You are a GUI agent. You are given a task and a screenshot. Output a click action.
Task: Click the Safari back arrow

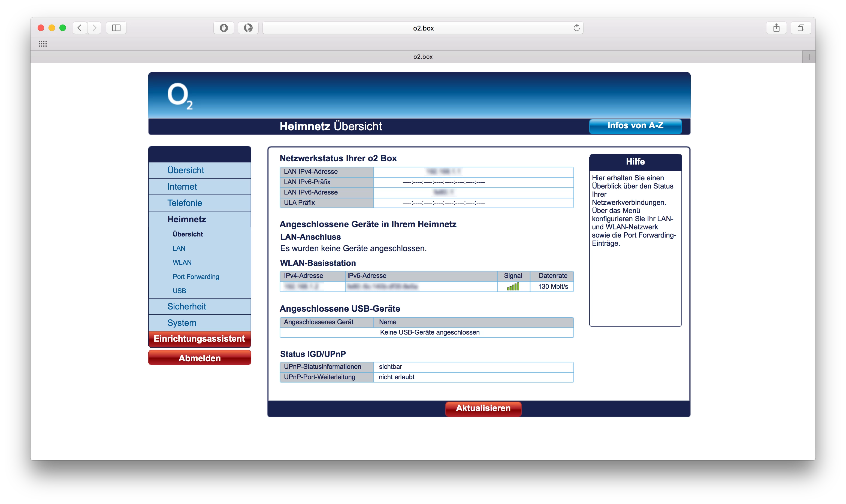80,28
